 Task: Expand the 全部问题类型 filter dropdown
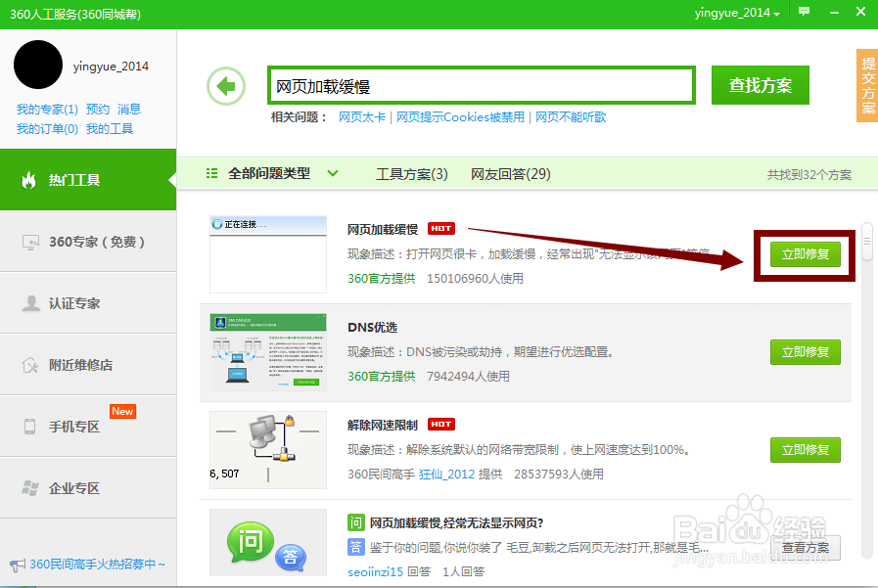[333, 173]
